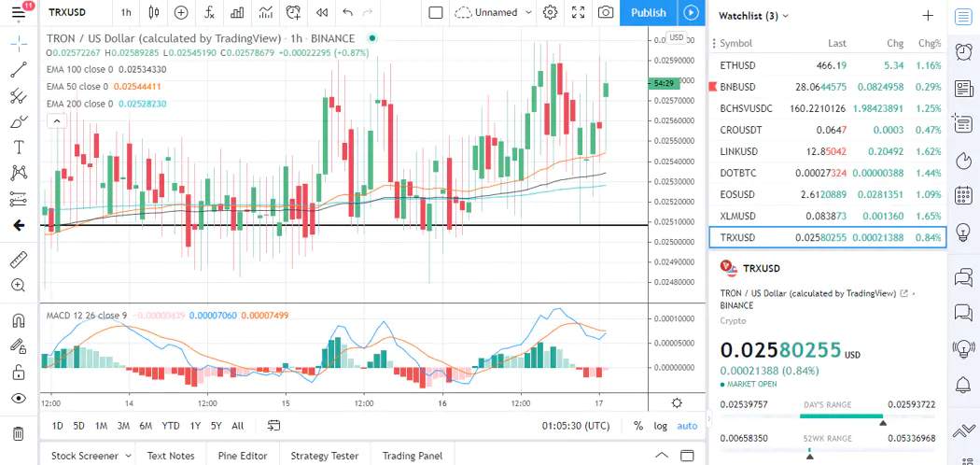
Task: Select the pitchfork tool
Action: (x=19, y=95)
